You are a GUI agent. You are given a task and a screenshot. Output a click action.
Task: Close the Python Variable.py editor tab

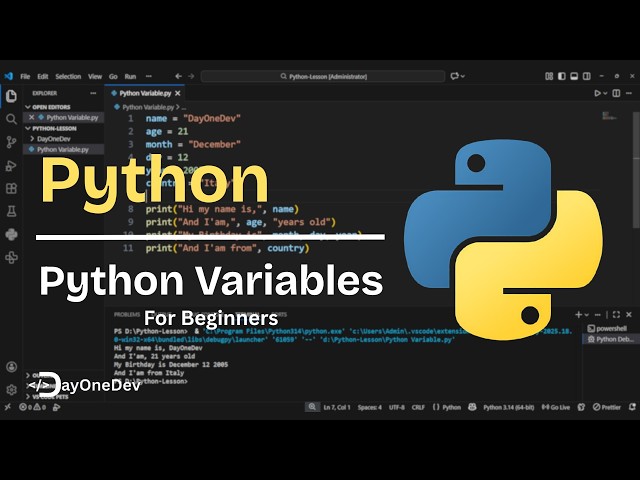pyautogui.click(x=178, y=93)
